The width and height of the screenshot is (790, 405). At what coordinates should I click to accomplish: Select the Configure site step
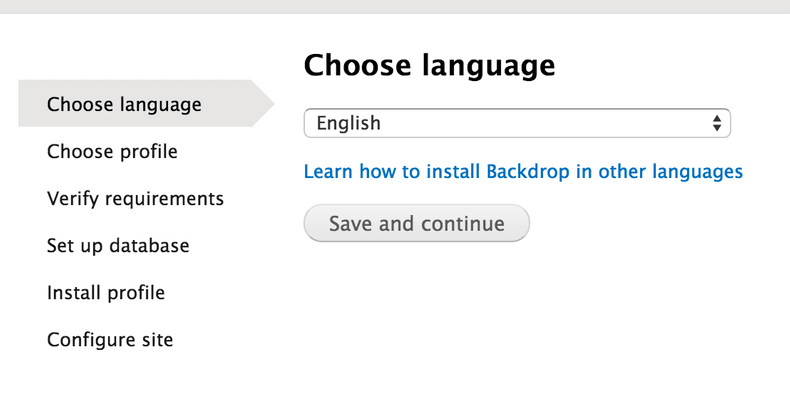pyautogui.click(x=110, y=340)
